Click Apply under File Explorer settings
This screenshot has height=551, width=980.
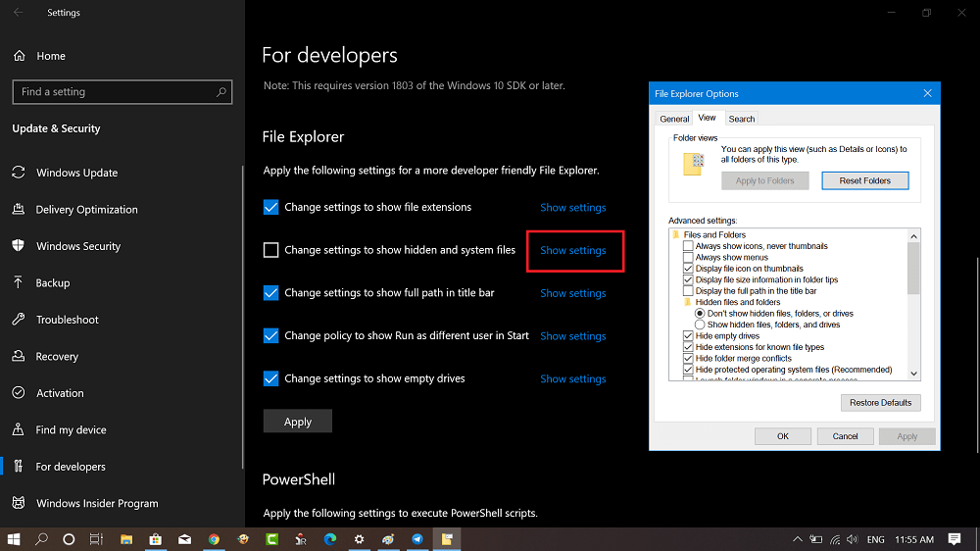[x=298, y=422]
